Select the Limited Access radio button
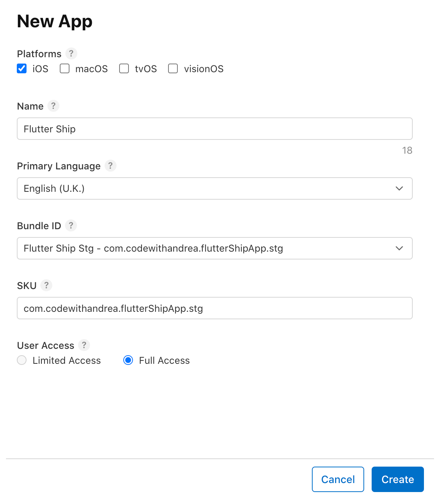 [x=21, y=360]
